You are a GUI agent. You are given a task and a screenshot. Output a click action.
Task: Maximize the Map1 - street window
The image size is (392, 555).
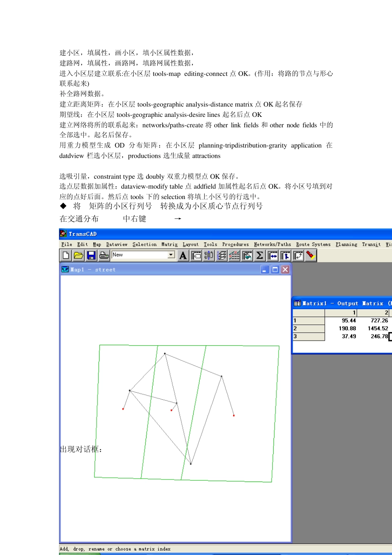275,270
